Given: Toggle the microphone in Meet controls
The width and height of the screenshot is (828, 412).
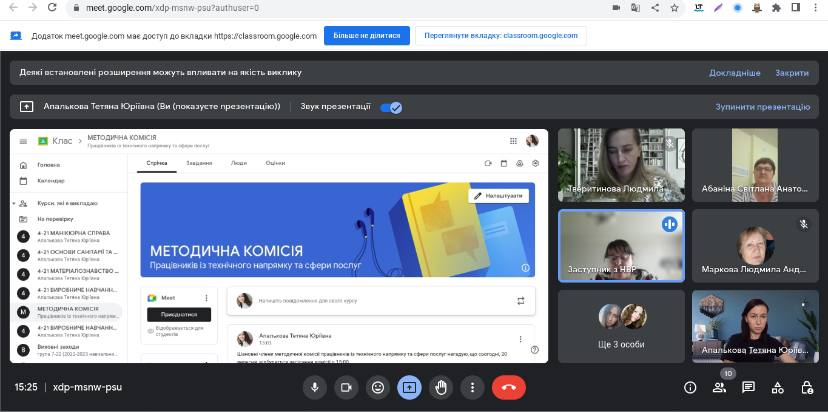Looking at the screenshot, I should click(315, 388).
